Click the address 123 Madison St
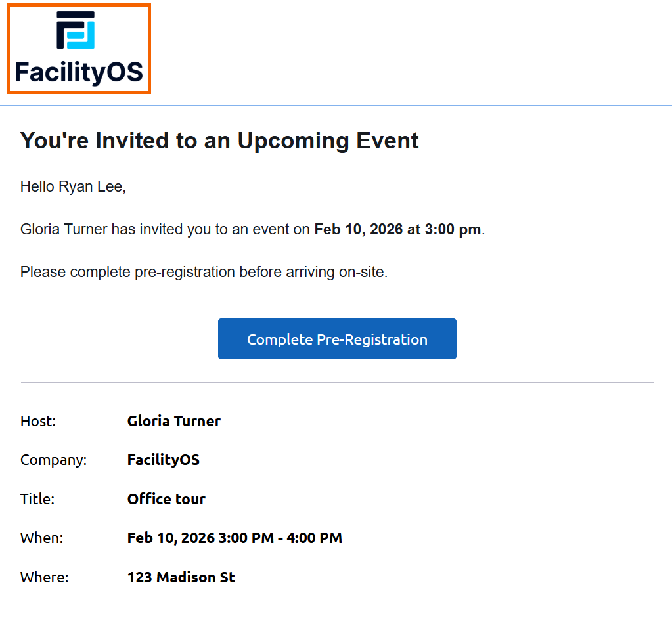This screenshot has width=672, height=633. click(x=181, y=577)
